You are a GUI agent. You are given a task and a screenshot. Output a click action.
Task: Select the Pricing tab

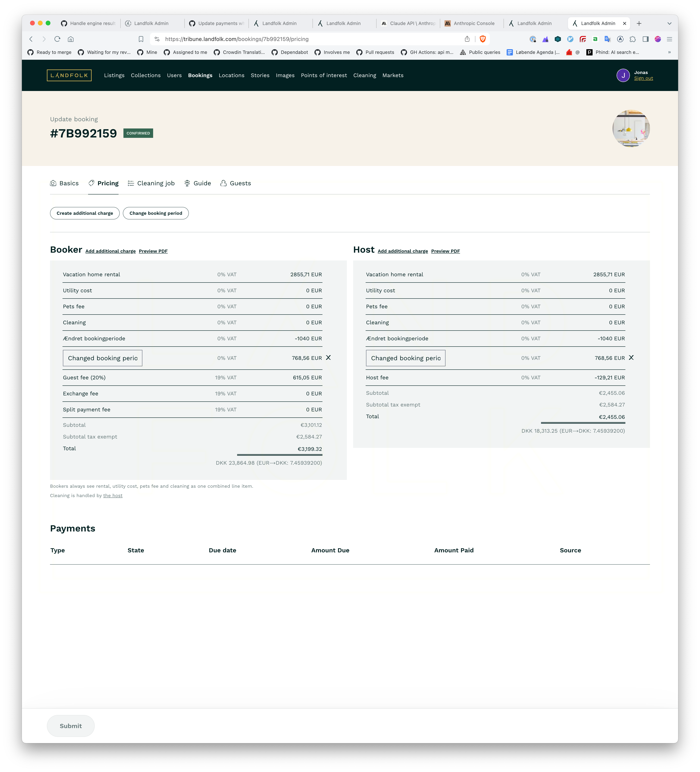coord(104,183)
